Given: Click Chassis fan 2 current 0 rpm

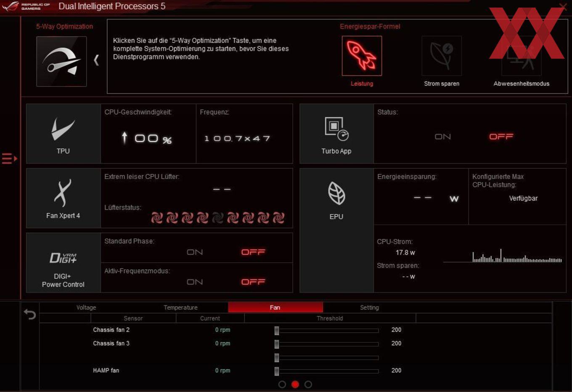Looking at the screenshot, I should click(222, 330).
